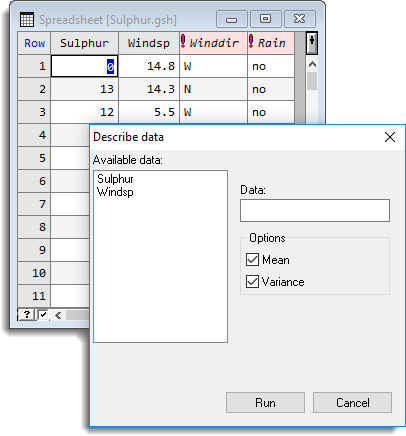Toggle the Variance checkbox

coord(252,282)
